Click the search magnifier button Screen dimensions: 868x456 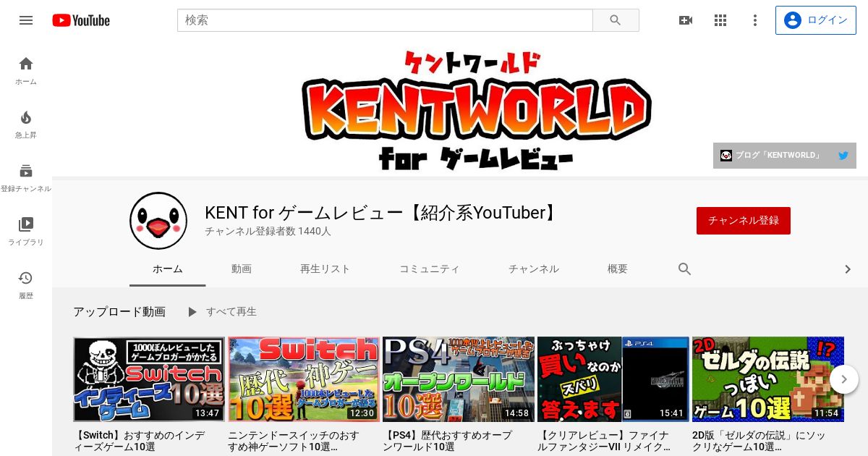click(616, 20)
